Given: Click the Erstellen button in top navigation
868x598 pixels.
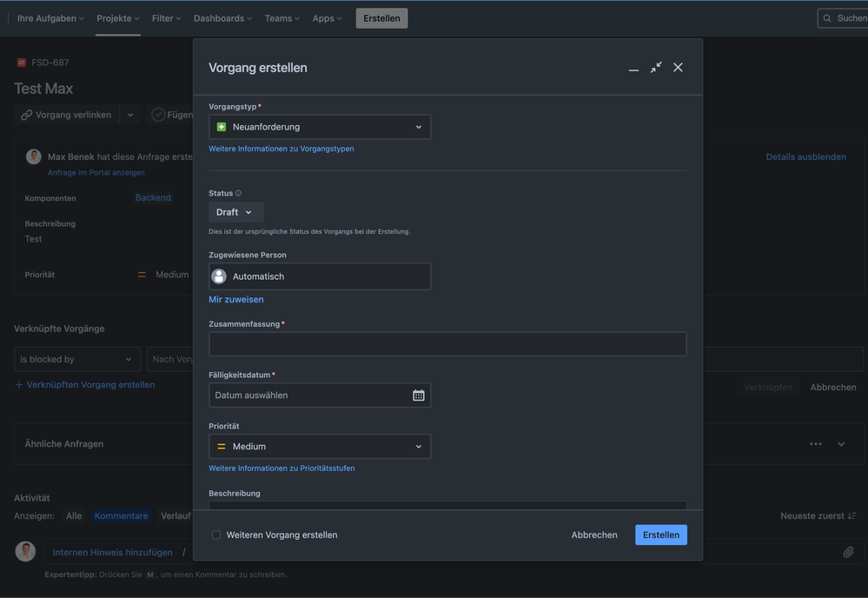Looking at the screenshot, I should click(x=382, y=18).
